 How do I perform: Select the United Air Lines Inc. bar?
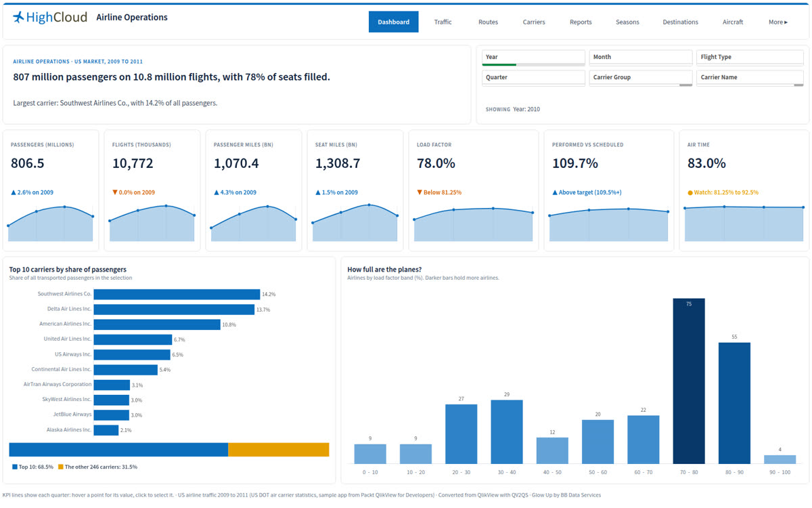(x=133, y=339)
